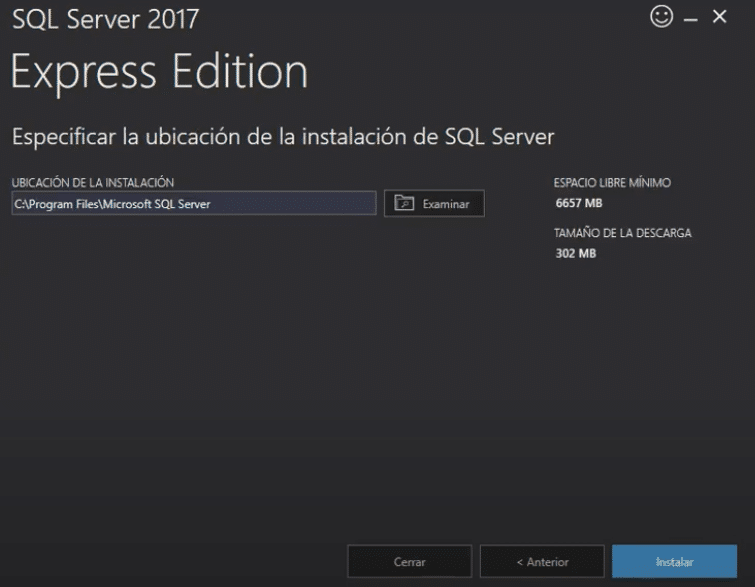Click the 'Express Edition' heading
The width and height of the screenshot is (755, 587).
[159, 73]
